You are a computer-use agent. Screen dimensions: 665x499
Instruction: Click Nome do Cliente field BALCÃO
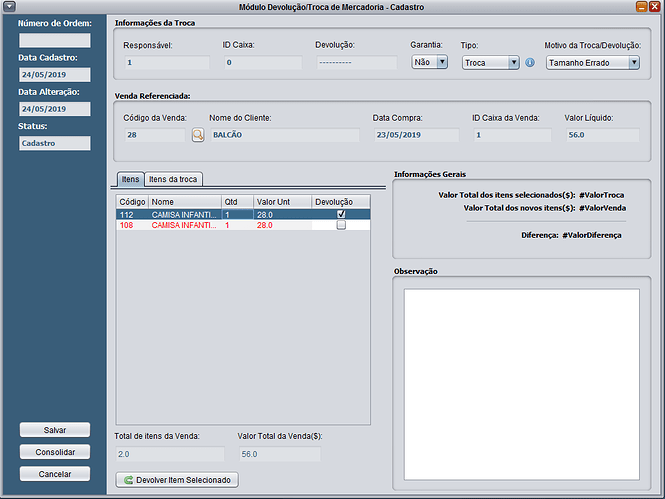tap(285, 135)
